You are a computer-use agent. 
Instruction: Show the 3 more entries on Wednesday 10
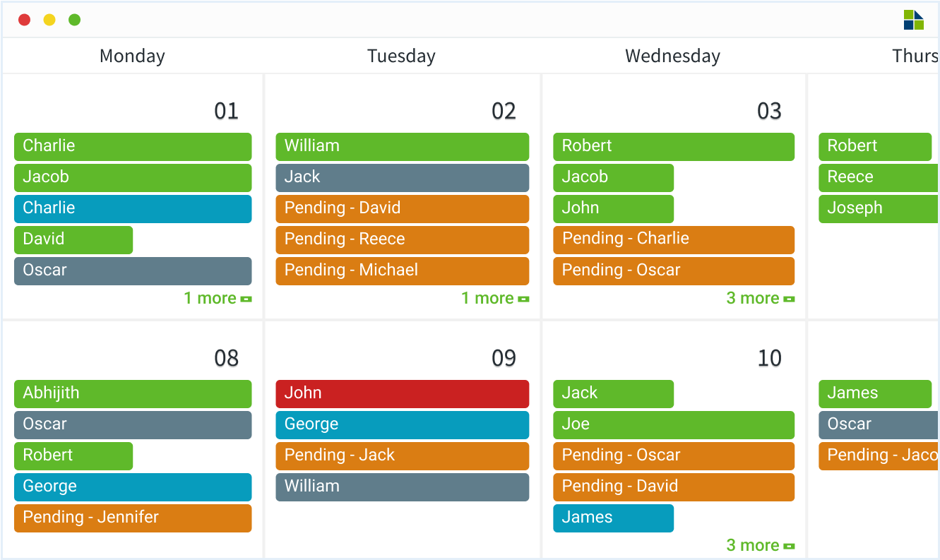[761, 545]
